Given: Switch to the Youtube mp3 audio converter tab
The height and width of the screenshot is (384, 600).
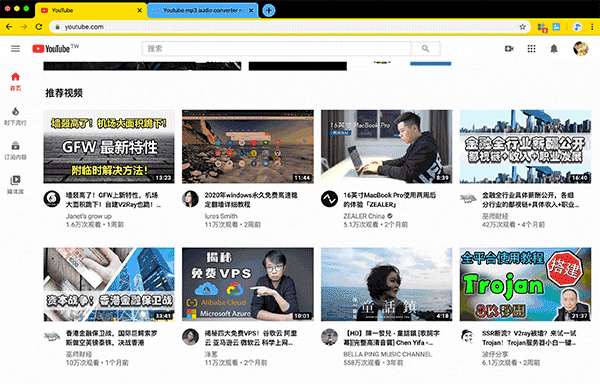Looking at the screenshot, I should pyautogui.click(x=202, y=10).
